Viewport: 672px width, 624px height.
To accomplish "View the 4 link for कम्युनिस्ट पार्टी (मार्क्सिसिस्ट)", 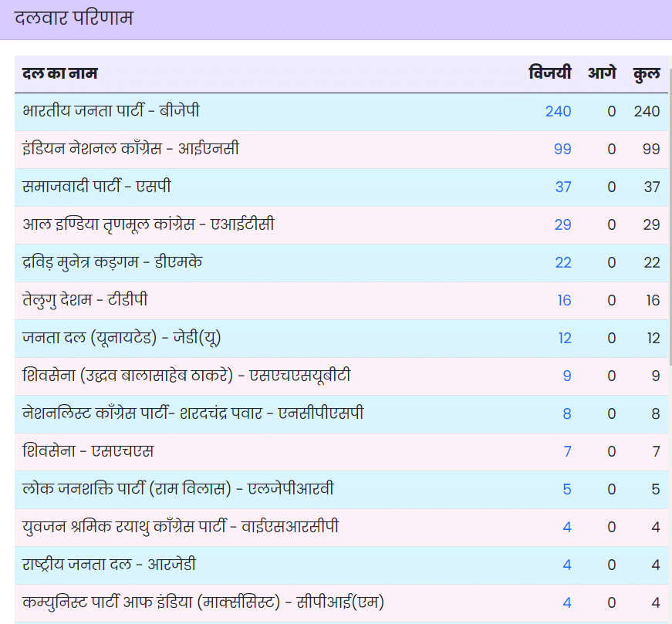I will click(567, 602).
